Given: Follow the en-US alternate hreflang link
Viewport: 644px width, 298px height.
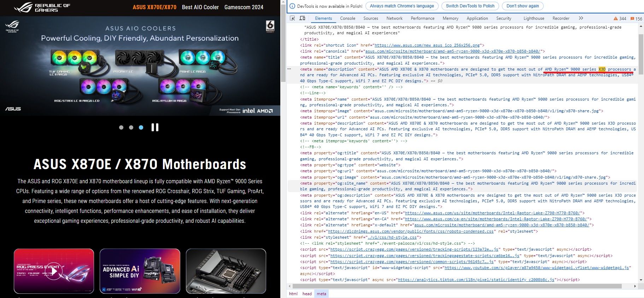Looking at the screenshot, I should (x=492, y=213).
